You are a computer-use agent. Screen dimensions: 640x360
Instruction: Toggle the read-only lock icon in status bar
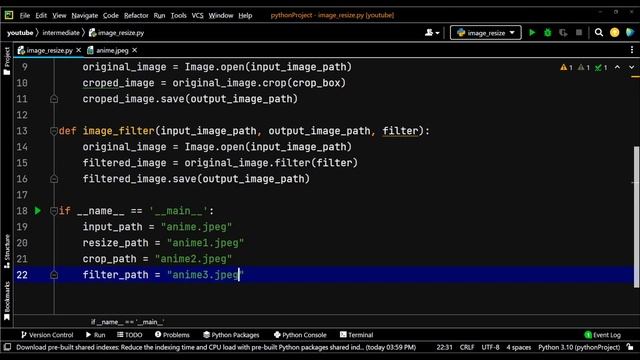coord(631,347)
